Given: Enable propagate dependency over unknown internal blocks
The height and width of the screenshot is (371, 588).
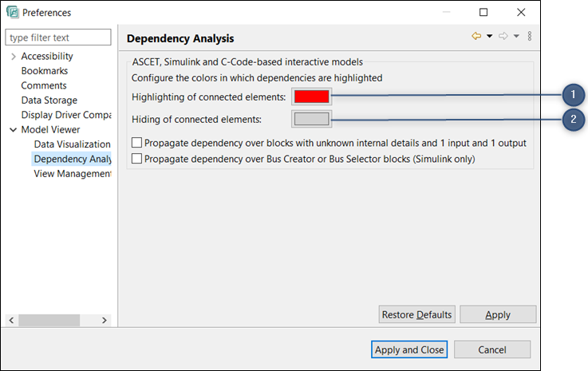Looking at the screenshot, I should click(x=136, y=143).
